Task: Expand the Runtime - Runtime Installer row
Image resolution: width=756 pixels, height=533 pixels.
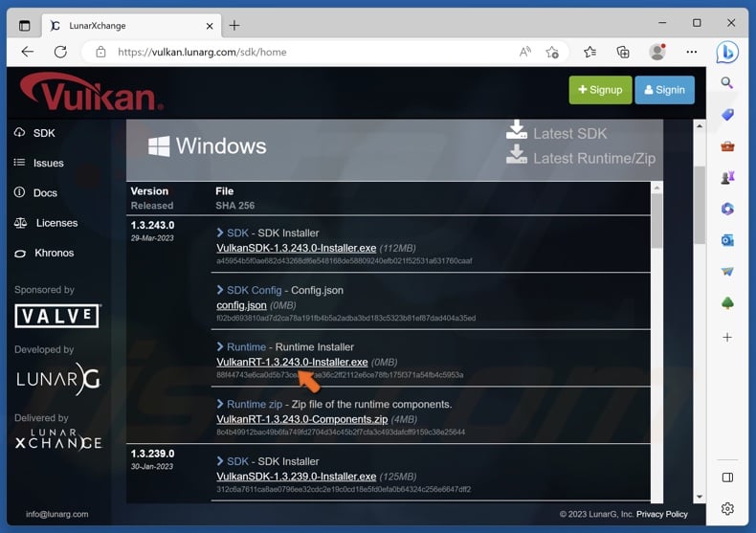Action: [285, 347]
